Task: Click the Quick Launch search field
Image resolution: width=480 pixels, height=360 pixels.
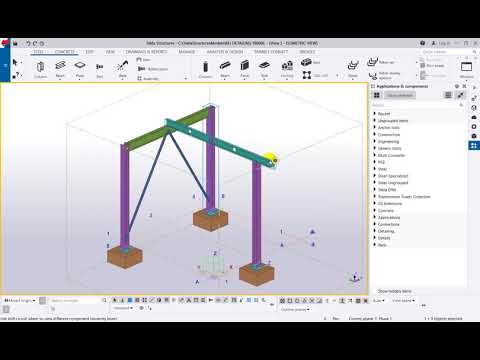Action: pos(448,52)
